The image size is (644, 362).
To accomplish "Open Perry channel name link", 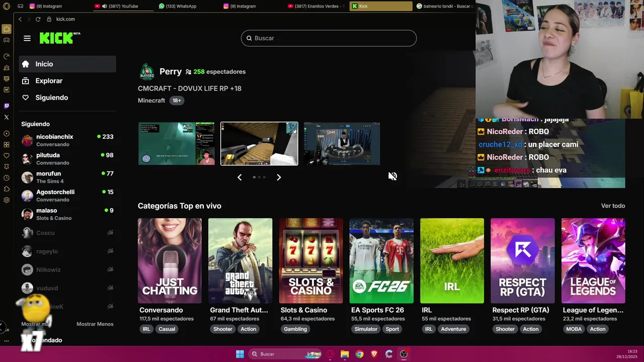I will (171, 71).
